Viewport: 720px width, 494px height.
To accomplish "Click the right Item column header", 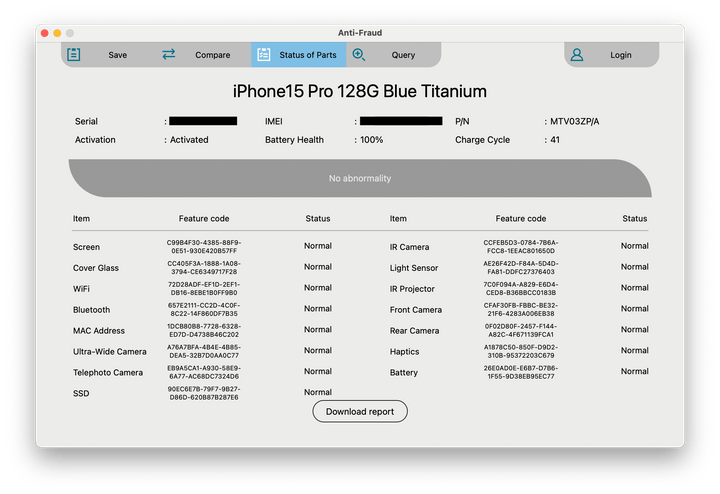I will click(398, 219).
